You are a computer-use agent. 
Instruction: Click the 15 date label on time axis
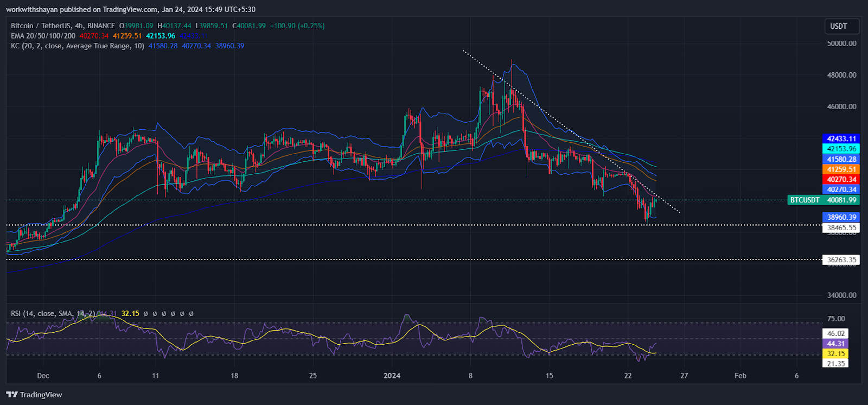[549, 376]
